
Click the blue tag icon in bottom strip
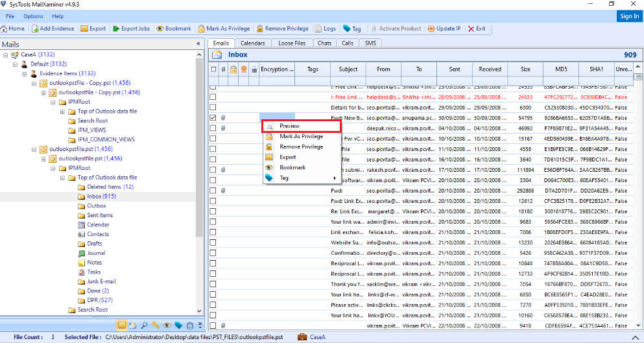(x=178, y=325)
